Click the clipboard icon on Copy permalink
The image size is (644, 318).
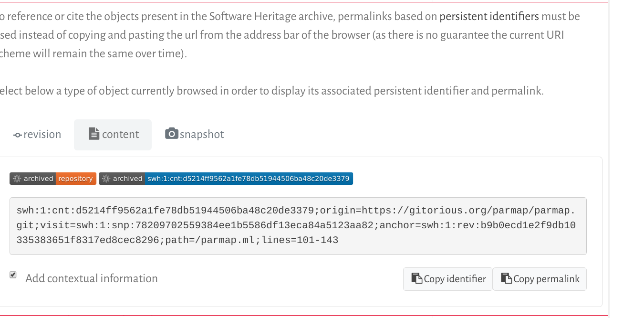(x=506, y=279)
